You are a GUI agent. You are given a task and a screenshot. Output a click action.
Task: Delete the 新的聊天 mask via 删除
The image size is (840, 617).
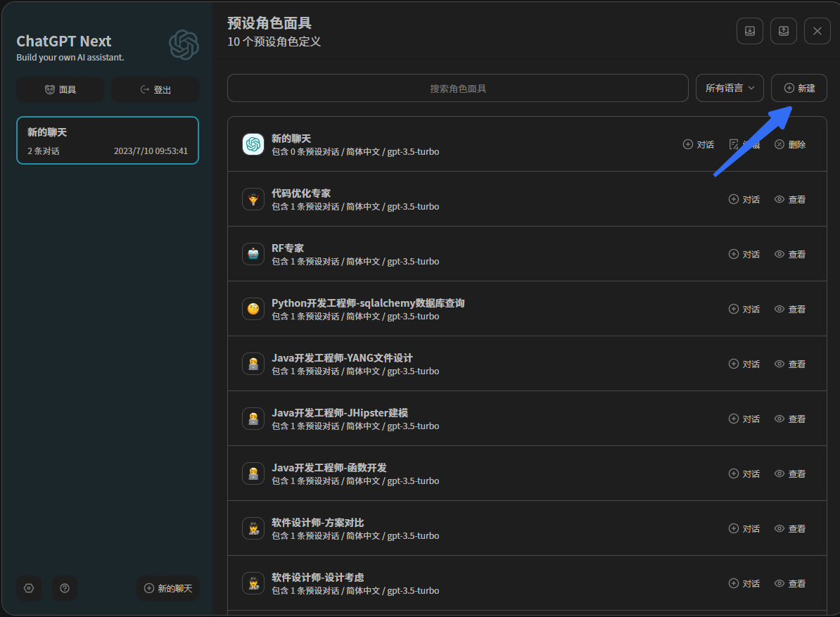[789, 144]
